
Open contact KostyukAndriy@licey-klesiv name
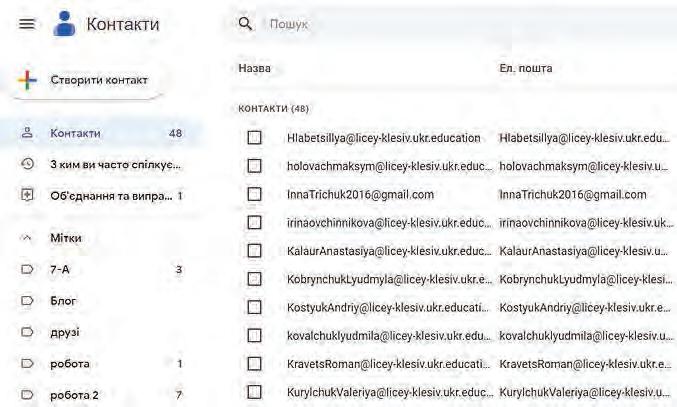click(388, 308)
